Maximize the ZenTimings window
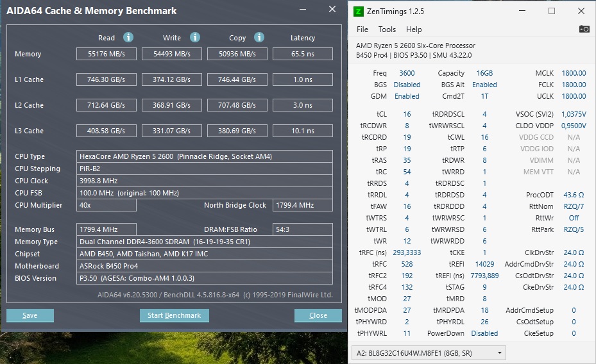This screenshot has height=364, width=596. pos(552,11)
